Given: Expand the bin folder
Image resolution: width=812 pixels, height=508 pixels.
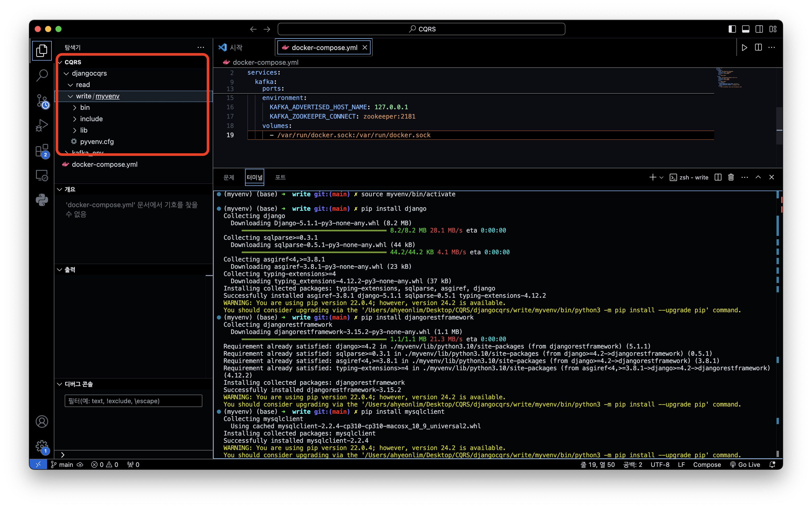Looking at the screenshot, I should [x=85, y=107].
